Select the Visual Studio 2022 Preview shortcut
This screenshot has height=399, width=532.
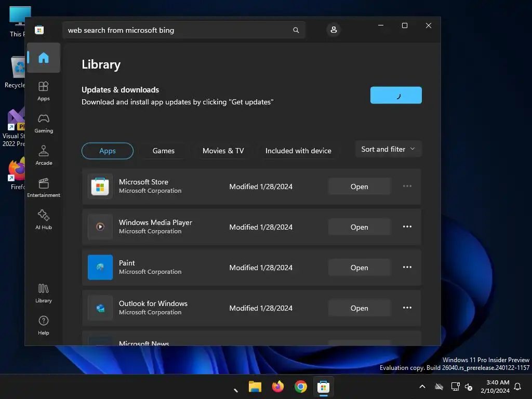tap(14, 127)
